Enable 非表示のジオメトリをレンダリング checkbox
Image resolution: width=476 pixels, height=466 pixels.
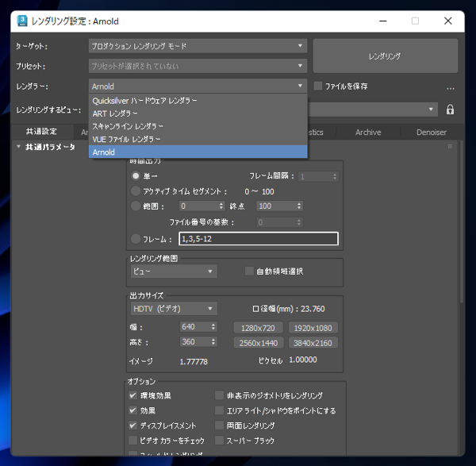[x=219, y=395]
